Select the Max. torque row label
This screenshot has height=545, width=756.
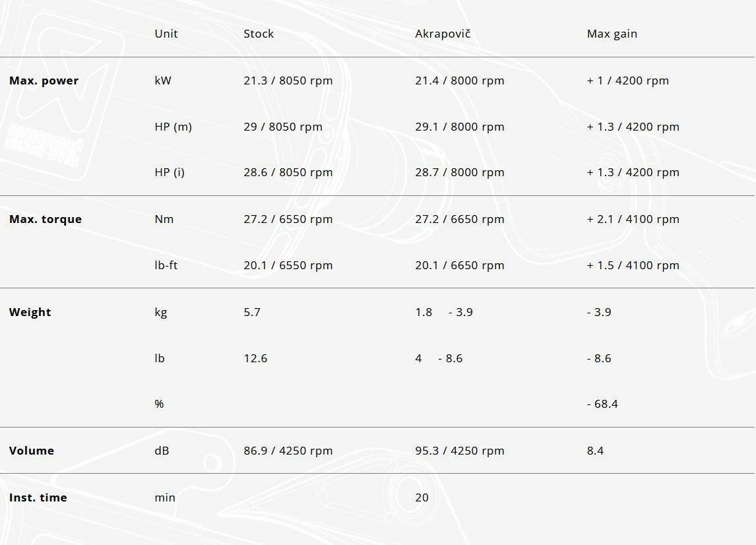(46, 219)
